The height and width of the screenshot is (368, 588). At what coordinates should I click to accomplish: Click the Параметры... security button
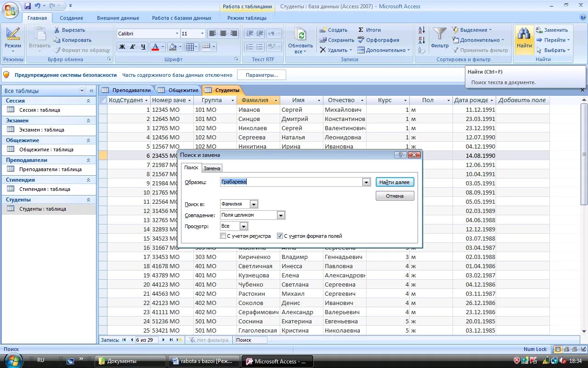(261, 75)
